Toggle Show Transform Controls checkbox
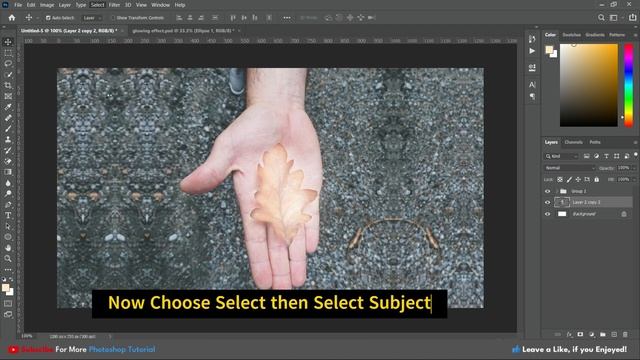 (113, 18)
